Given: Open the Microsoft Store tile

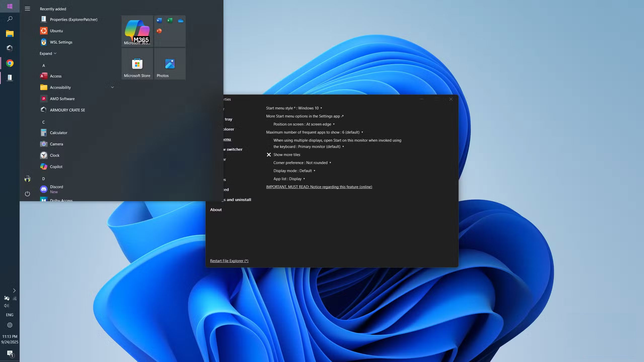Looking at the screenshot, I should pos(137,64).
